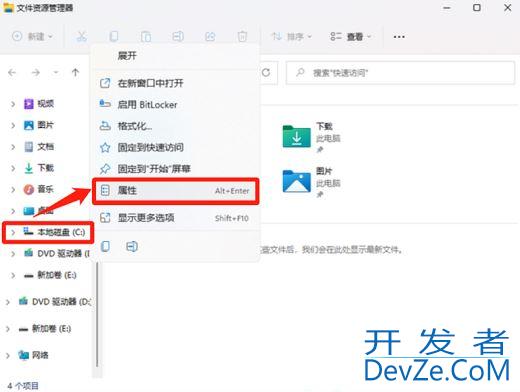
Task: Click the copy icon at context menu bottom
Action: coord(105,246)
